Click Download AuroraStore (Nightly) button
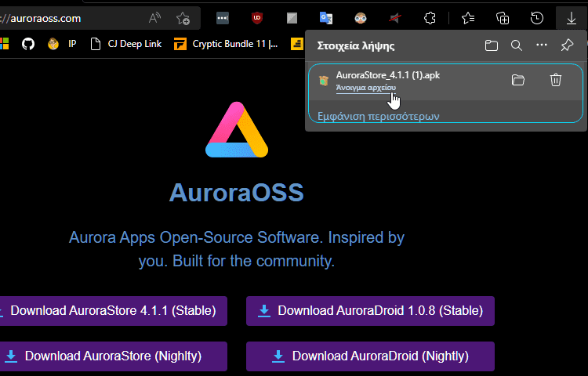588x376 pixels. pos(113,356)
